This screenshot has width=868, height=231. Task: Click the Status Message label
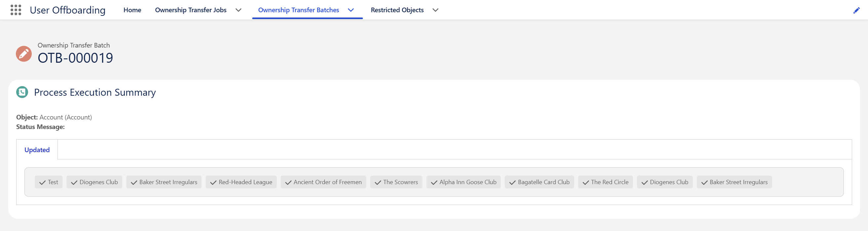[x=40, y=127]
